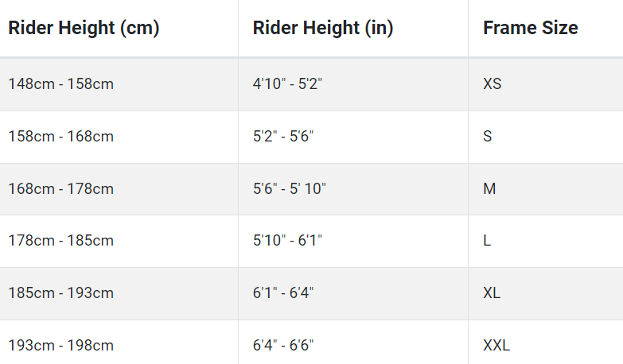
Task: Click the XS frame size cell
Action: 546,84
